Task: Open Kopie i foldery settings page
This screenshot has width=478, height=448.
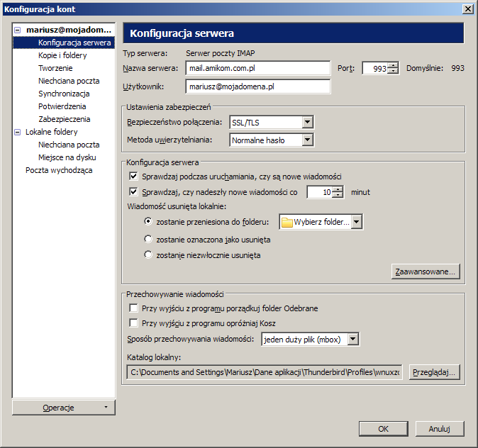Action: tap(61, 55)
